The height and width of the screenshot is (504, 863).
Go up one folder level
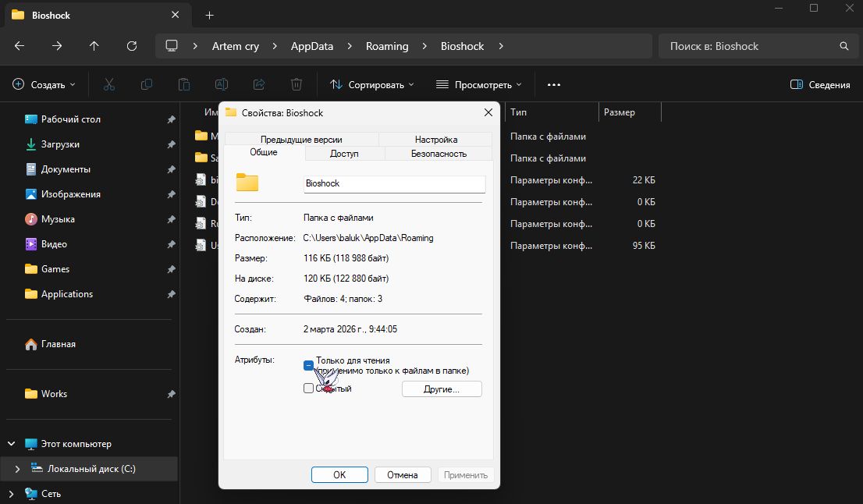94,46
